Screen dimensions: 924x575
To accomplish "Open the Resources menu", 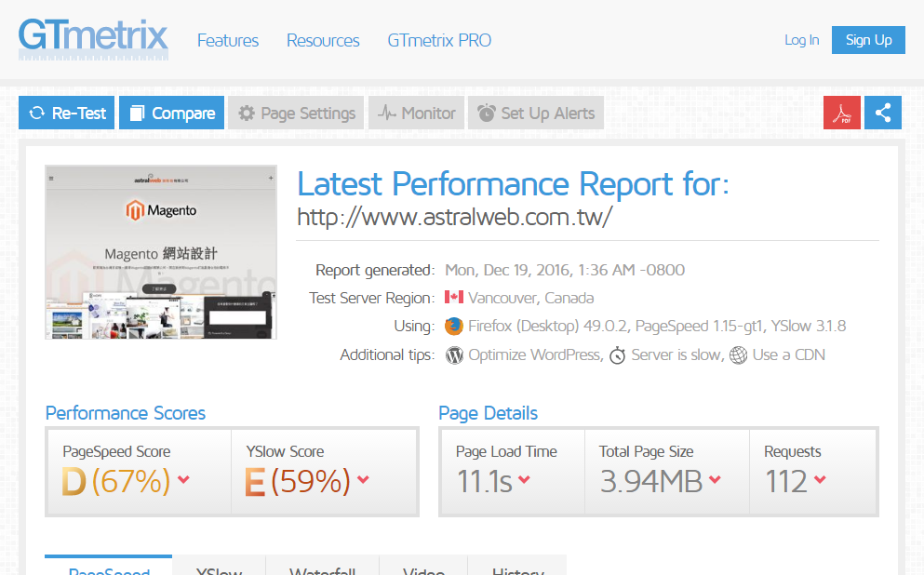I will 323,41.
